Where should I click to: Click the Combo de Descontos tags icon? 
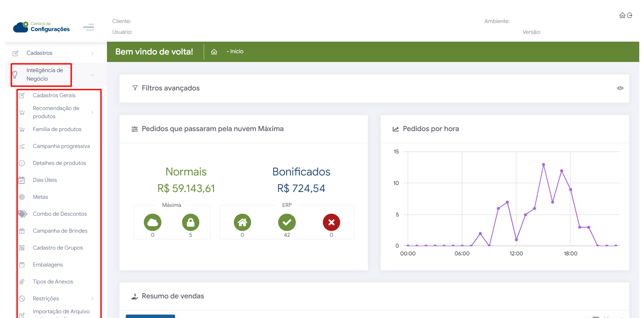pos(22,214)
